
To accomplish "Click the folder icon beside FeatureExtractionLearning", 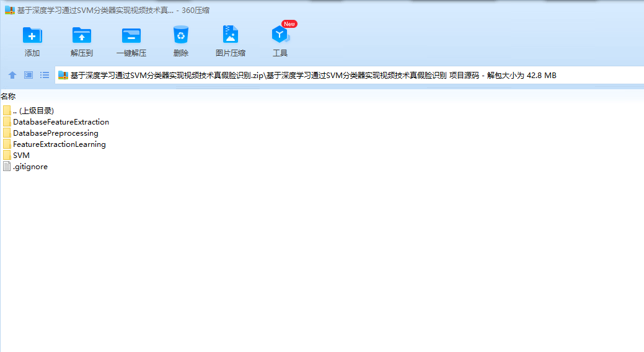I will (7, 144).
